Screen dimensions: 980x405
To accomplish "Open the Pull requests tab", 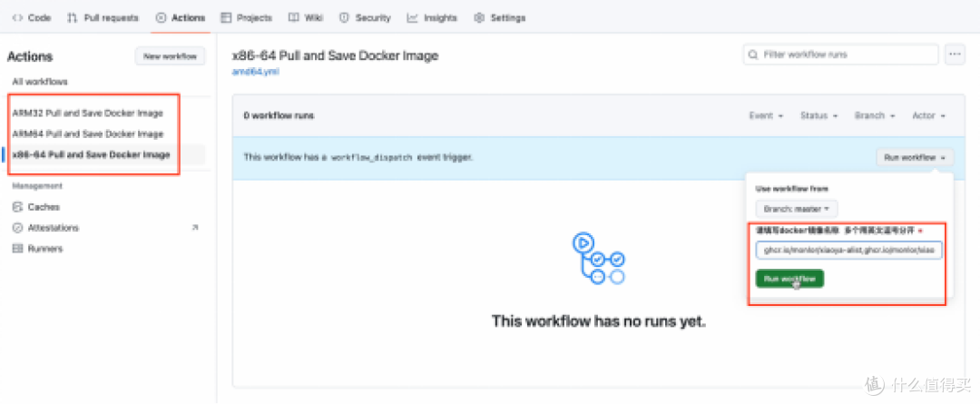I will (x=103, y=18).
